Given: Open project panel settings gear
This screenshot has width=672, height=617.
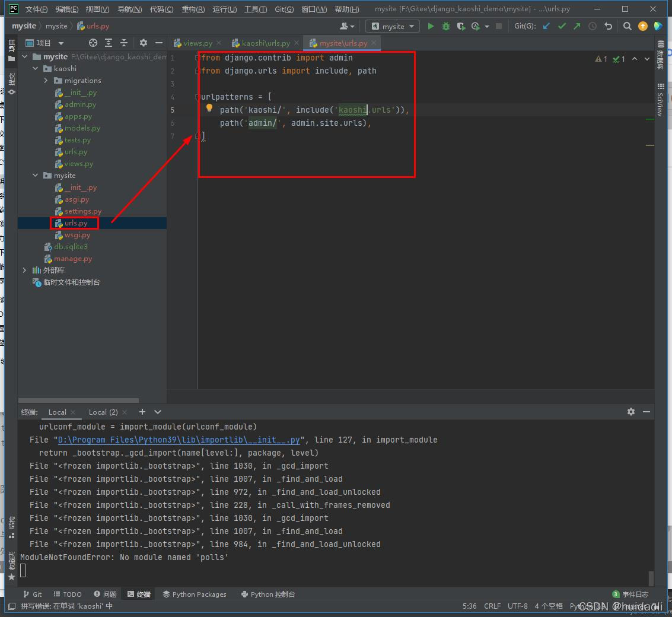Looking at the screenshot, I should [143, 43].
